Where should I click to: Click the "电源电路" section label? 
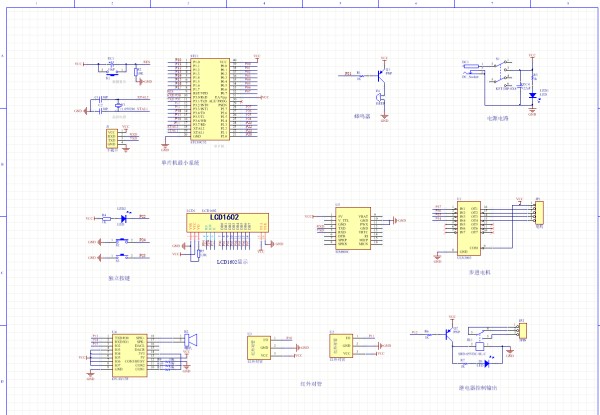coord(497,119)
